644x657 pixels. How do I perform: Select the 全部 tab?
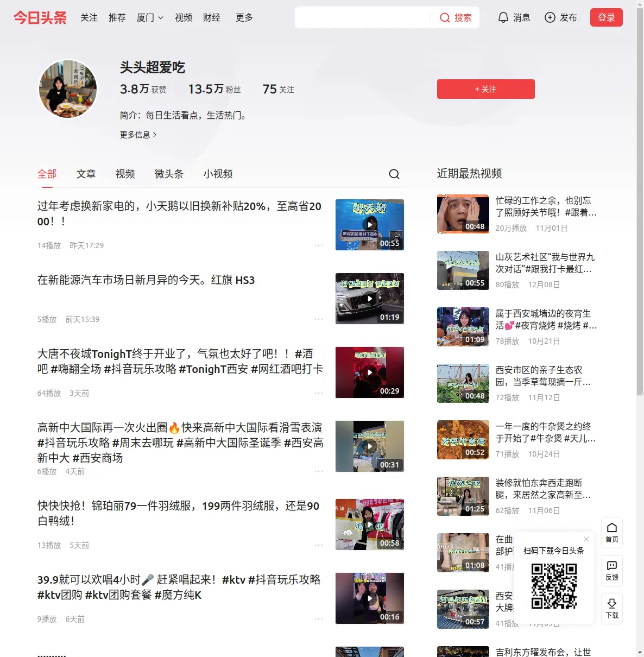click(x=47, y=174)
